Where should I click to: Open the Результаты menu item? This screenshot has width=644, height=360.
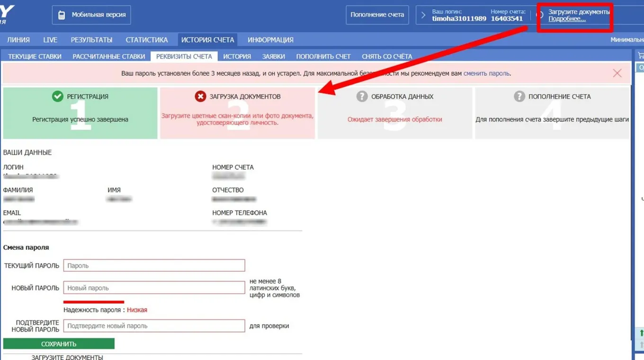[91, 40]
